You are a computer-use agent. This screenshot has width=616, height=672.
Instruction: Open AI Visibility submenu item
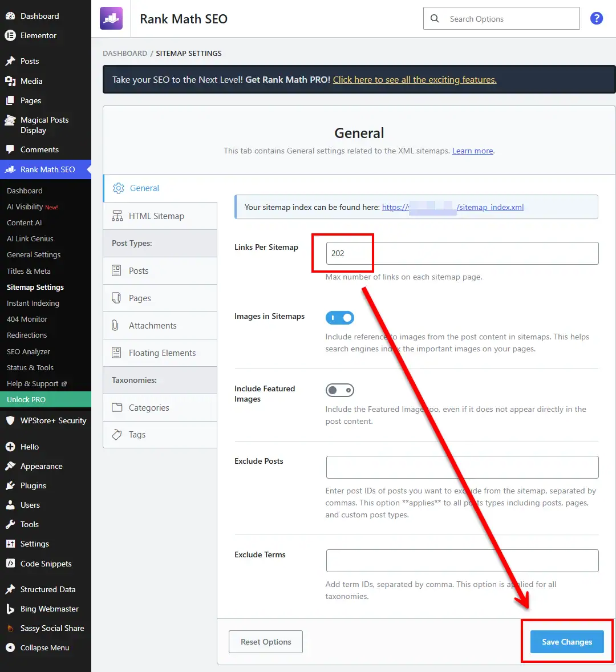(32, 207)
